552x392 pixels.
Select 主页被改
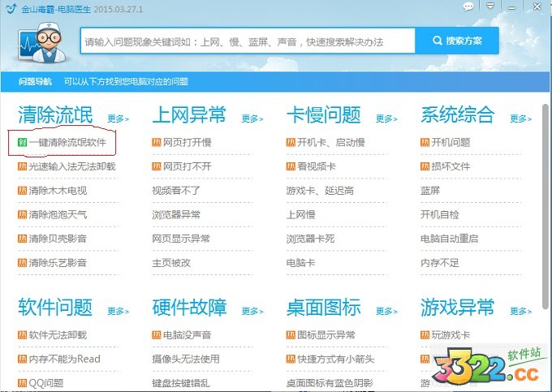click(x=171, y=263)
